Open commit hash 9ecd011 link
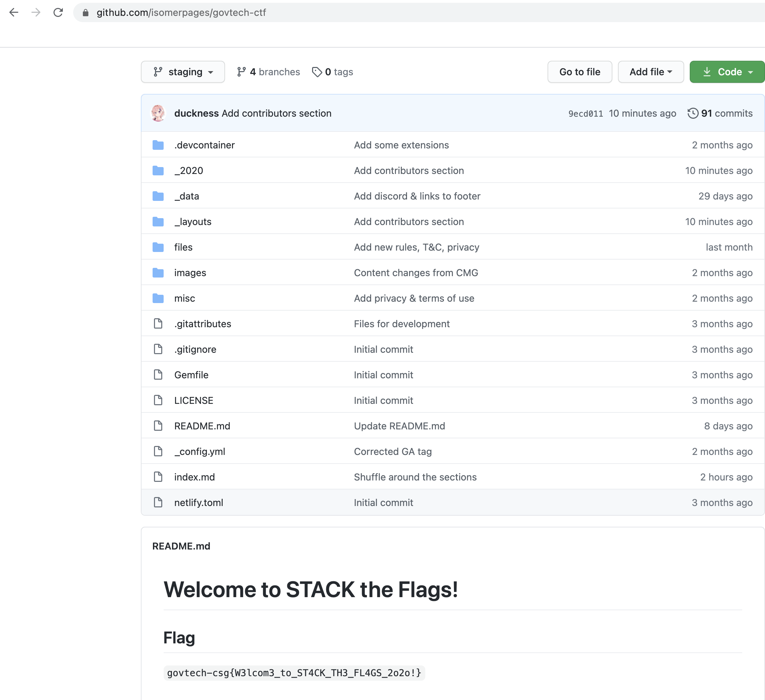Viewport: 765px width, 700px height. pos(585,114)
